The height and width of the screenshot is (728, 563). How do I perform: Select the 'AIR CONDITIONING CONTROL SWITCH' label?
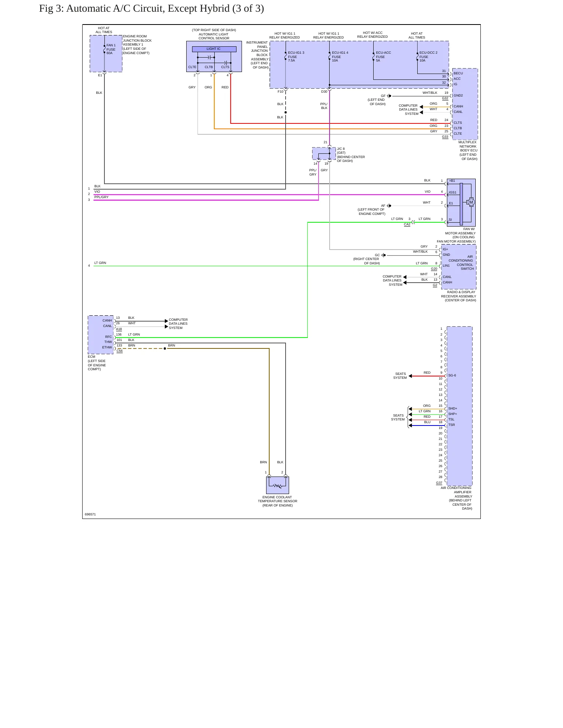461,263
